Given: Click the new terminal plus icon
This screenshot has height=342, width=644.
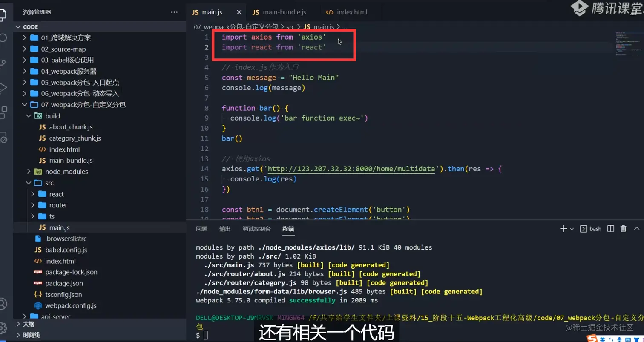Looking at the screenshot, I should tap(563, 229).
